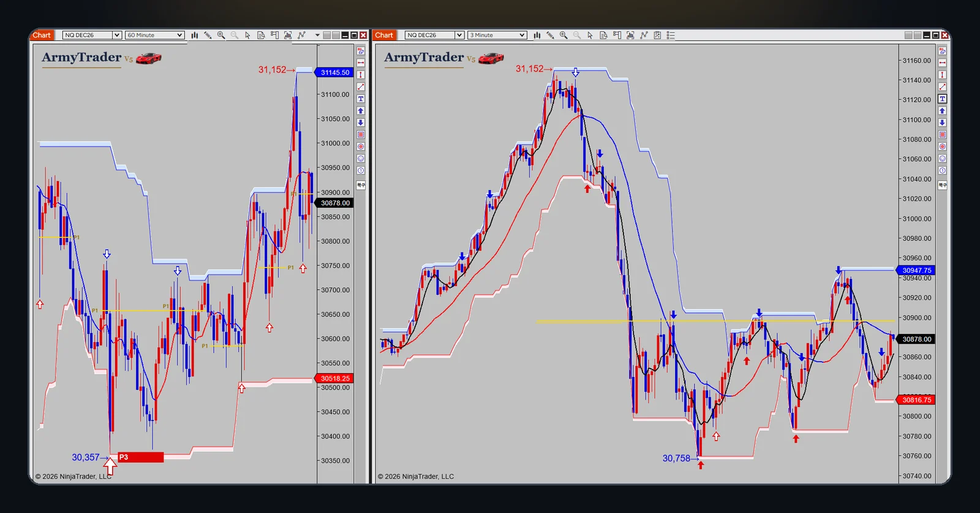Select the rectangle tool in the 60 Minute chart sidebar
The height and width of the screenshot is (513, 980).
(x=361, y=134)
